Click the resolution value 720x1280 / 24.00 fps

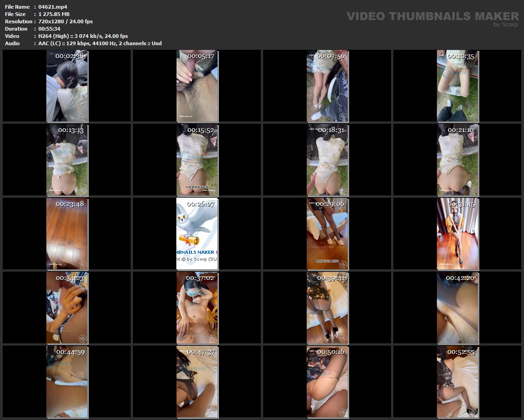pos(65,21)
